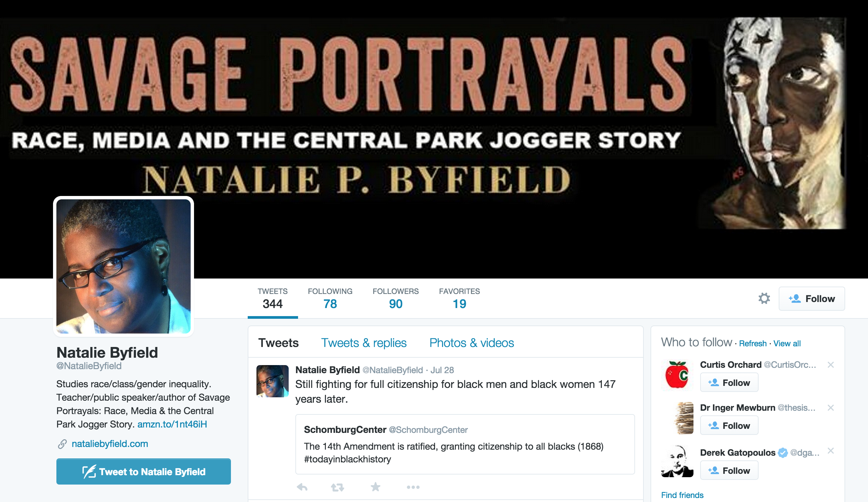Dismiss Dr Inger Mewburn suggestion
This screenshot has width=868, height=502.
point(830,408)
